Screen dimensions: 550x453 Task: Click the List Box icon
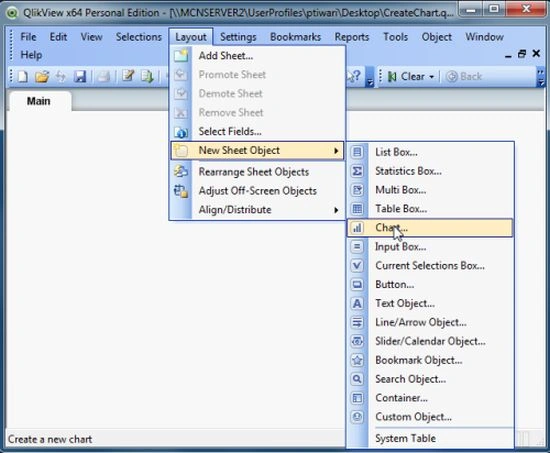pos(357,152)
